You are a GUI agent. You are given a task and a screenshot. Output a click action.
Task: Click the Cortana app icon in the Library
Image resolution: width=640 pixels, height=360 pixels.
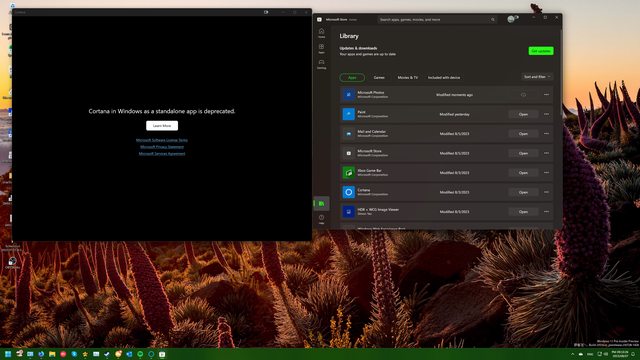pos(349,192)
